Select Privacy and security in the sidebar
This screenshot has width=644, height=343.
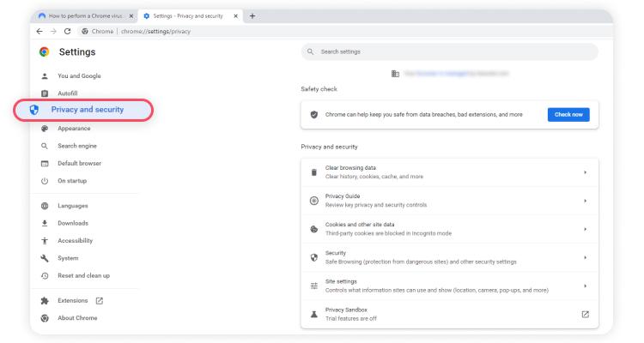(x=83, y=110)
